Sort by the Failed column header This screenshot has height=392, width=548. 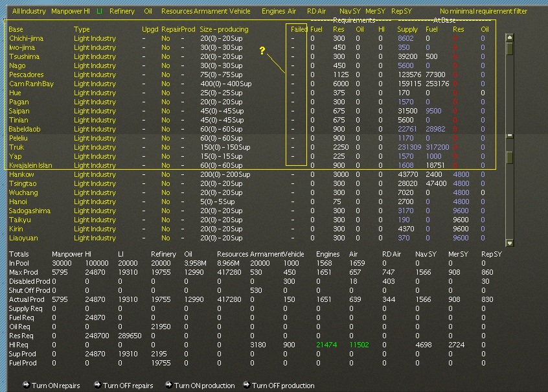tap(299, 29)
